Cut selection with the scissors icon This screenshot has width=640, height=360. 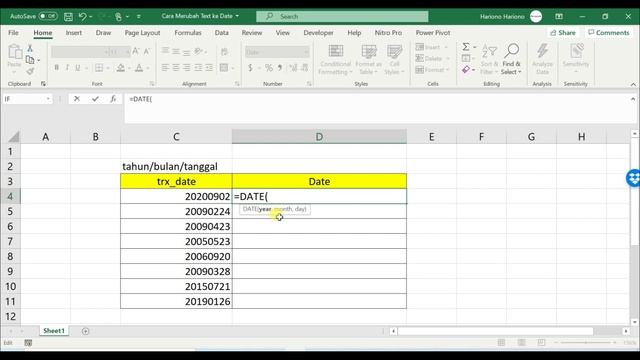point(30,48)
